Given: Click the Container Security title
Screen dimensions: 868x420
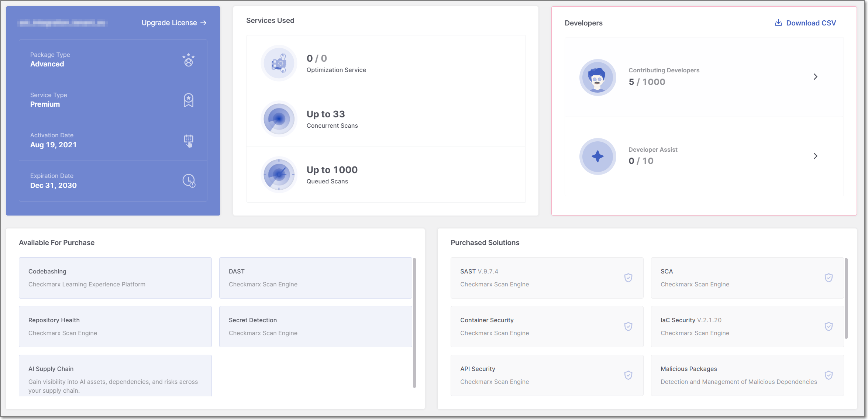Looking at the screenshot, I should tap(487, 320).
